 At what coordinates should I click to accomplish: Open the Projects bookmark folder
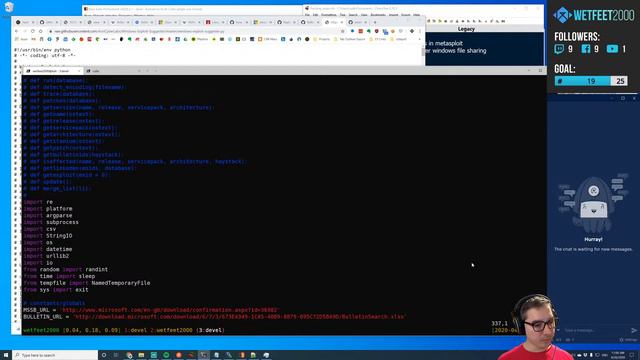point(321,39)
